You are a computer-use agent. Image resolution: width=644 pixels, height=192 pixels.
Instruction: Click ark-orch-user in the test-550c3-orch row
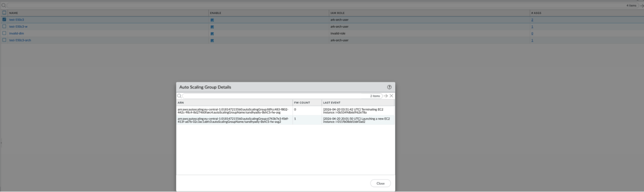pyautogui.click(x=339, y=40)
